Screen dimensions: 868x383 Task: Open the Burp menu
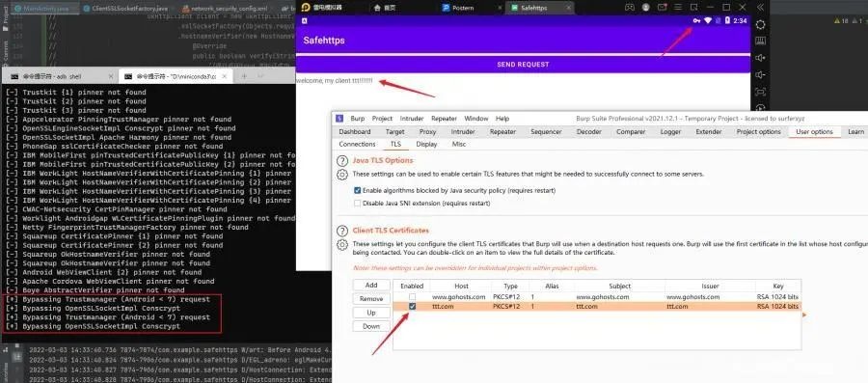click(x=358, y=119)
